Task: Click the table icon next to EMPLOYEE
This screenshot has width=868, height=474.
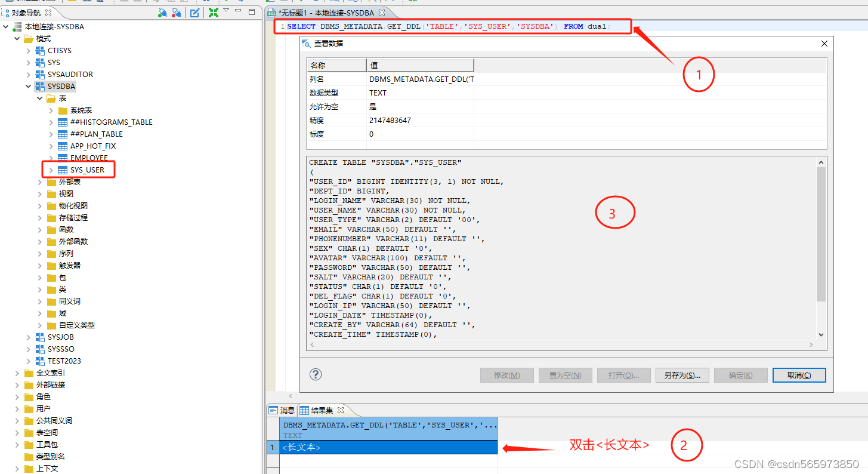Action: coord(63,158)
